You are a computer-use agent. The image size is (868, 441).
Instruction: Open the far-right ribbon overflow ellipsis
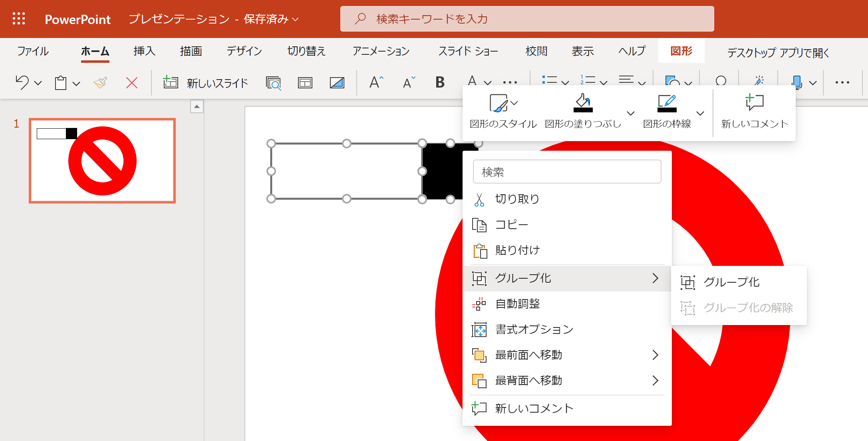(x=842, y=82)
